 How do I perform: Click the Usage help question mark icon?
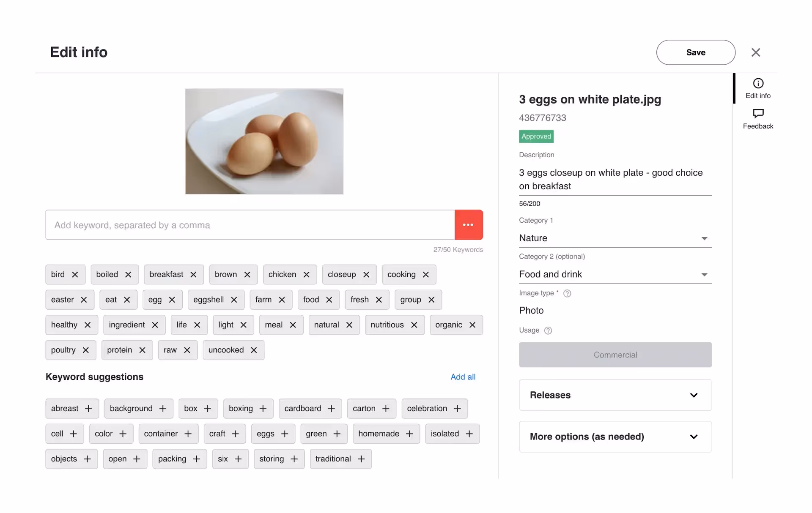(548, 330)
